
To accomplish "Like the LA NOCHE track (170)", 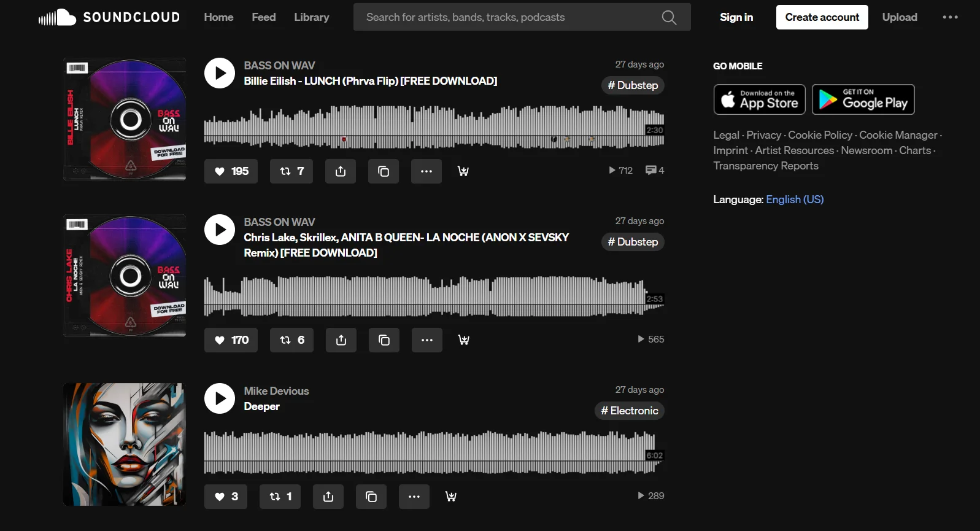I will pyautogui.click(x=231, y=340).
